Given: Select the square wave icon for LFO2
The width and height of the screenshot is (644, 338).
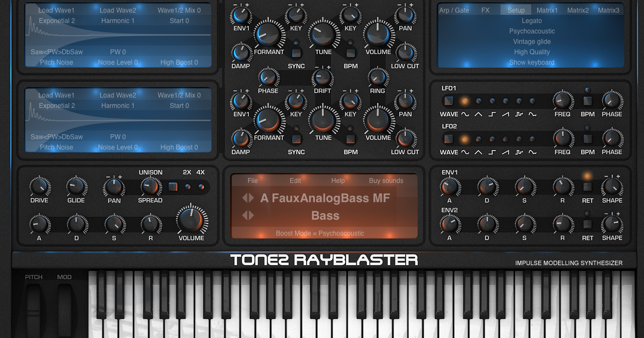Looking at the screenshot, I should tap(492, 152).
